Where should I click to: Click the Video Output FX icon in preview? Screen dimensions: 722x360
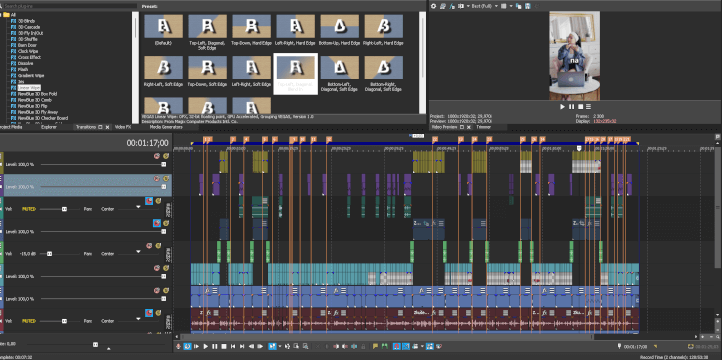(x=452, y=6)
